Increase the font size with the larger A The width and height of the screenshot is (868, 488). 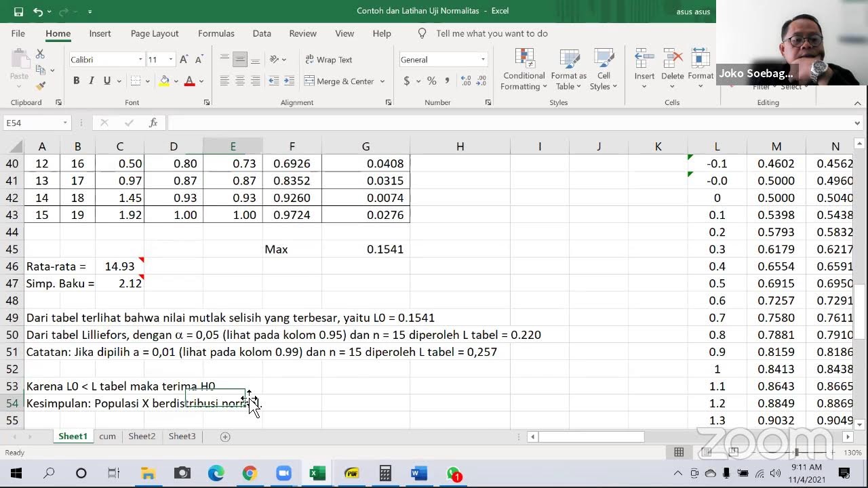(x=184, y=60)
